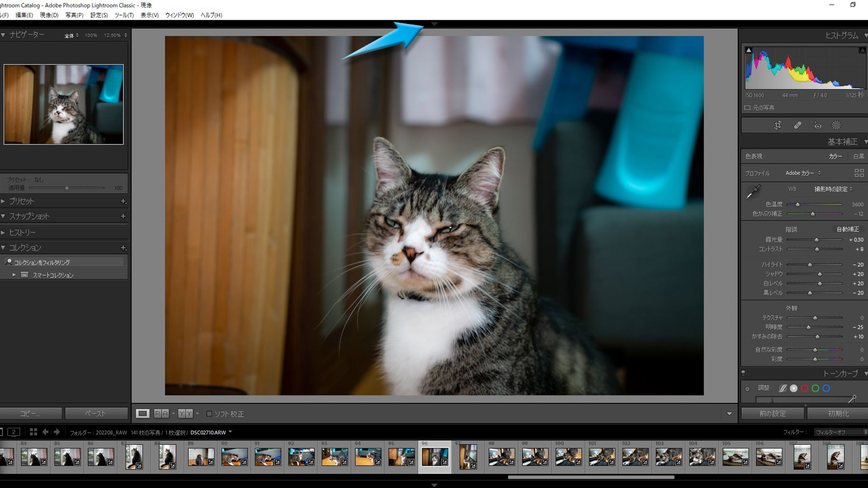
Task: Collapse the コレクション panel
Action: (3, 248)
